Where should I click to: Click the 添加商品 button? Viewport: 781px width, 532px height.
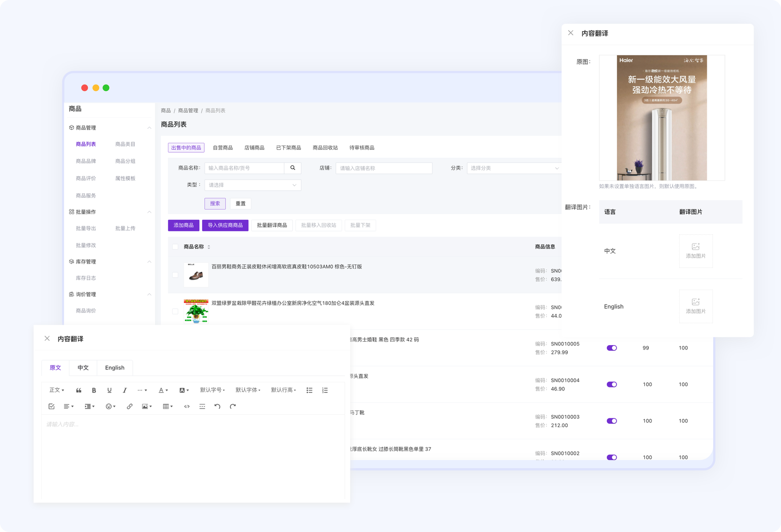tap(184, 225)
